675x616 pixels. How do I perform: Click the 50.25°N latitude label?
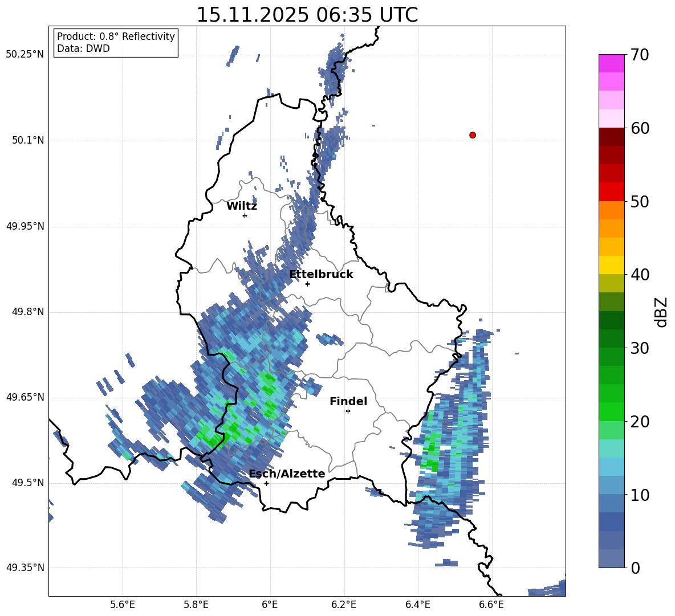coord(25,55)
